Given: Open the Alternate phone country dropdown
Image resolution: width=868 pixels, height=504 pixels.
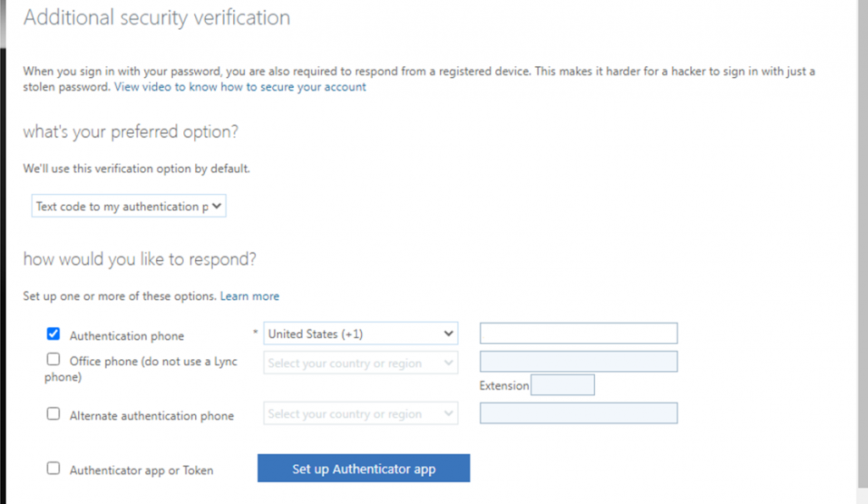Looking at the screenshot, I should [360, 414].
